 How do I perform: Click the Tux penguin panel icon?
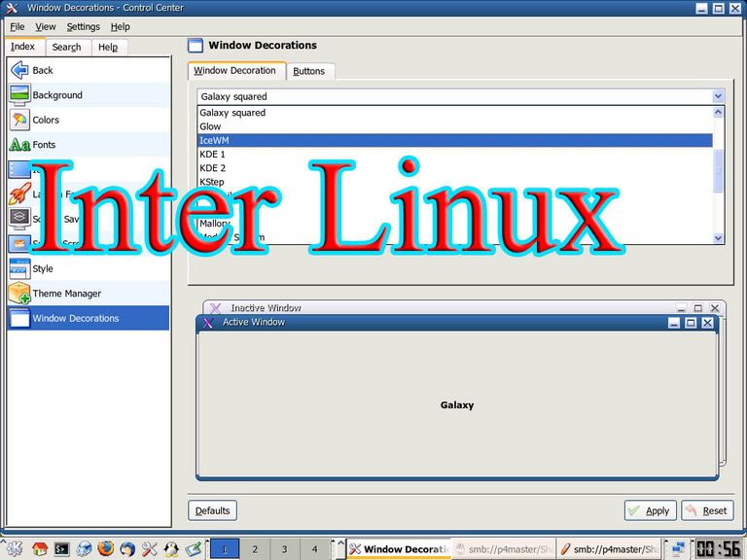pos(171,549)
